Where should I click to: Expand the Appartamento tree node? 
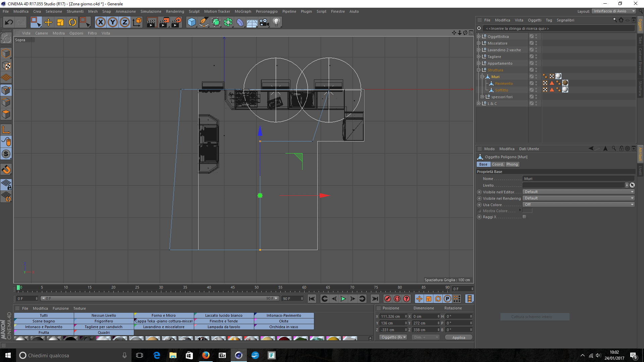point(479,63)
